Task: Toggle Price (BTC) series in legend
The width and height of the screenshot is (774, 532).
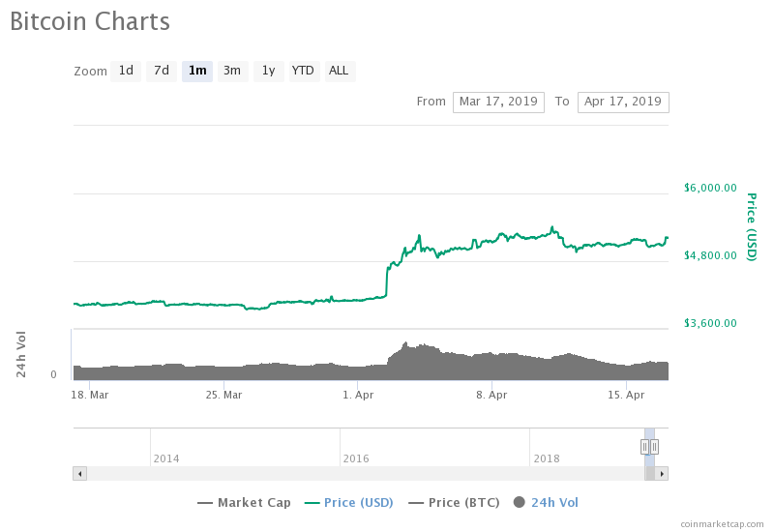Action: pos(454,503)
